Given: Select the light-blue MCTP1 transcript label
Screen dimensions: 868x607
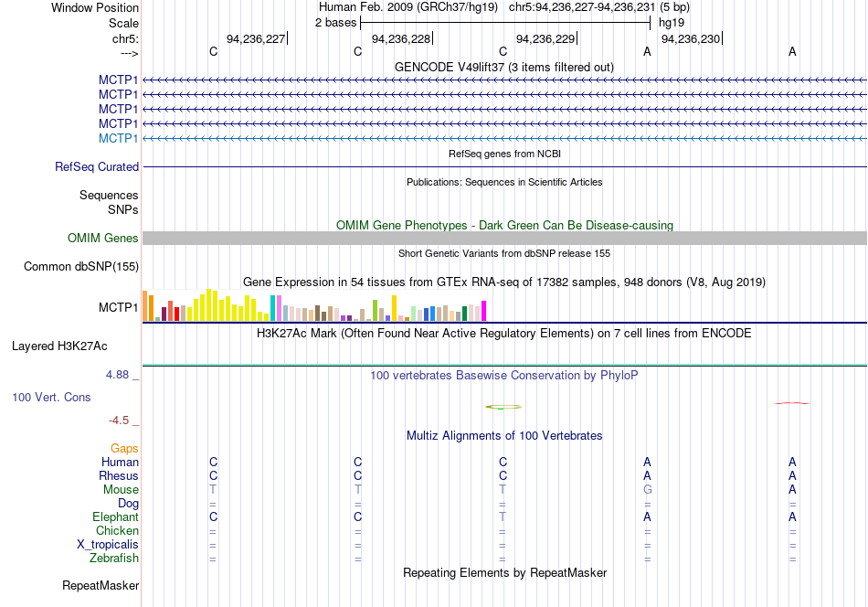Looking at the screenshot, I should (x=118, y=138).
